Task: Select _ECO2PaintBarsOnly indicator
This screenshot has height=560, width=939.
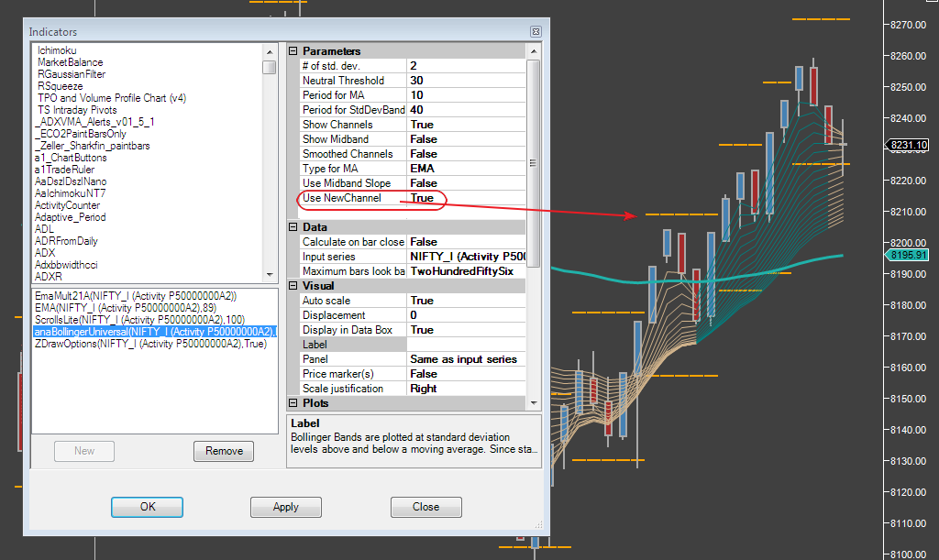Action: click(x=81, y=134)
